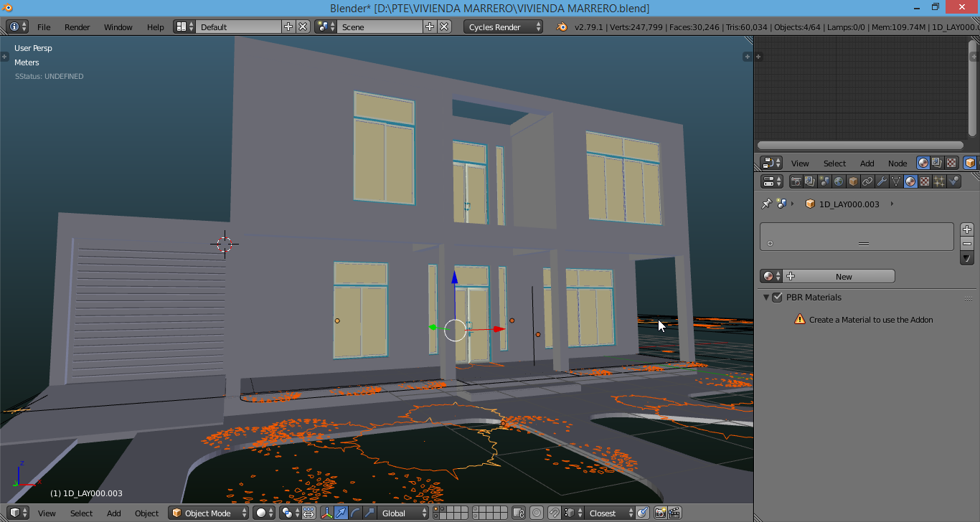Collapse the PBR Materials panel
The height and width of the screenshot is (522, 980).
coord(766,298)
